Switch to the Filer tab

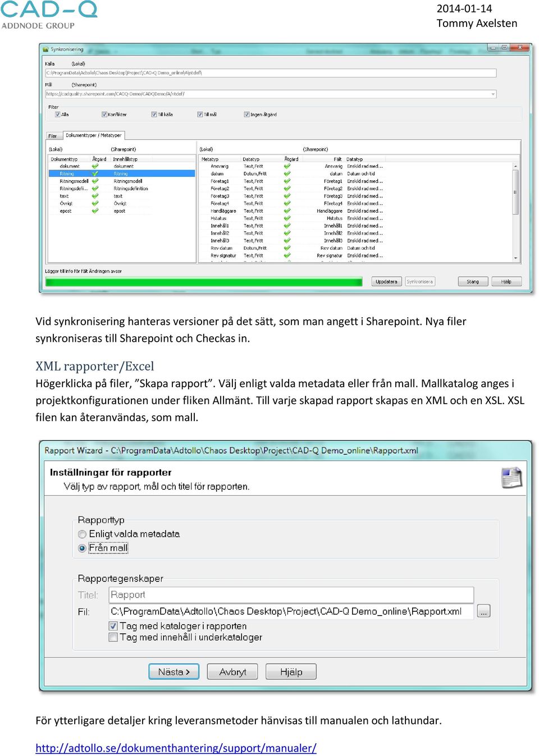click(53, 136)
